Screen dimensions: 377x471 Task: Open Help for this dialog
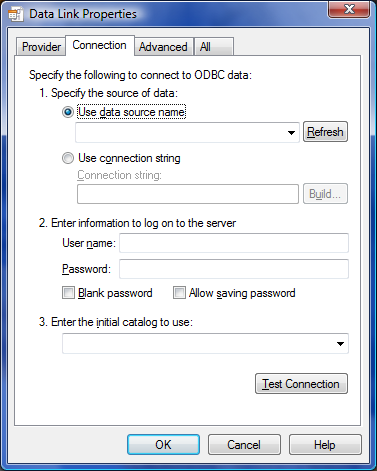pos(325,445)
